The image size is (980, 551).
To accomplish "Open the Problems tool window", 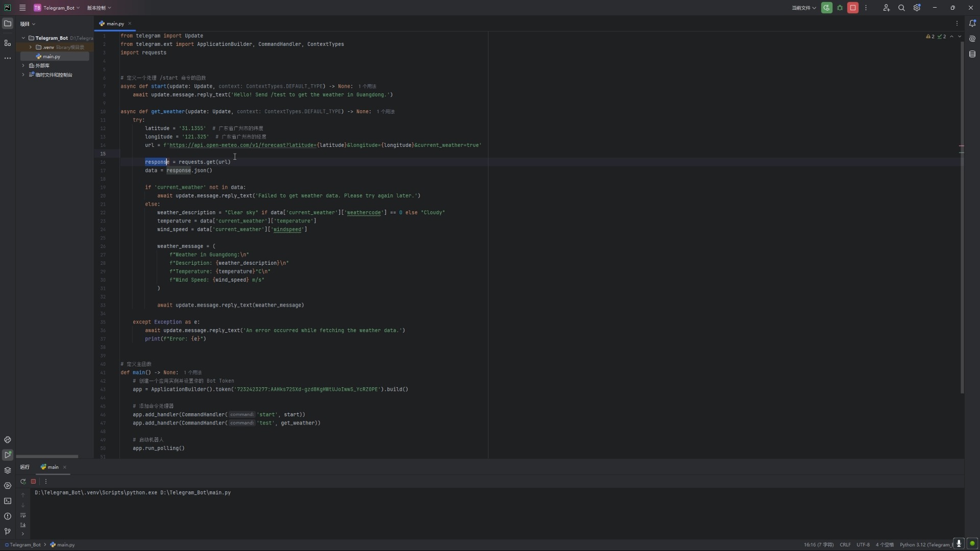I will (x=8, y=516).
